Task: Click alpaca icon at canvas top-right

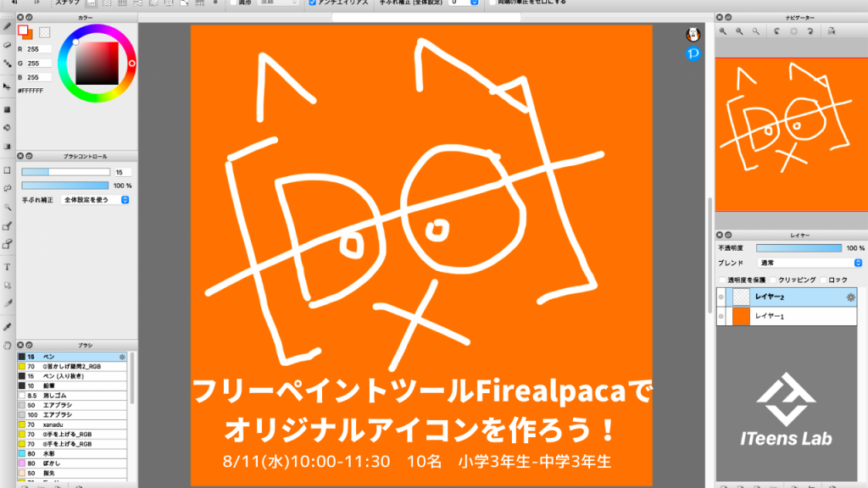Action: click(x=693, y=35)
